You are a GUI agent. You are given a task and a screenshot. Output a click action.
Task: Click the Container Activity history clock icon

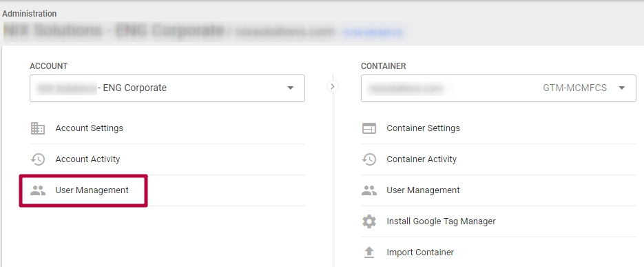(x=368, y=159)
